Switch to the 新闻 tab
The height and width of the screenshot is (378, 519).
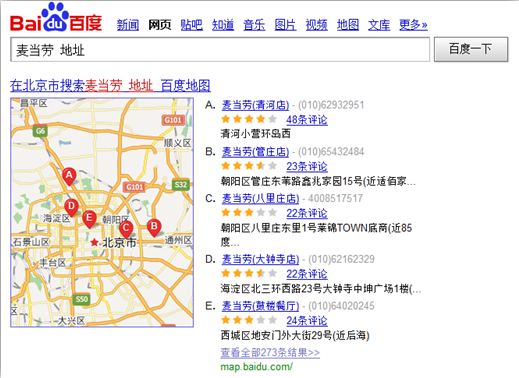(128, 25)
